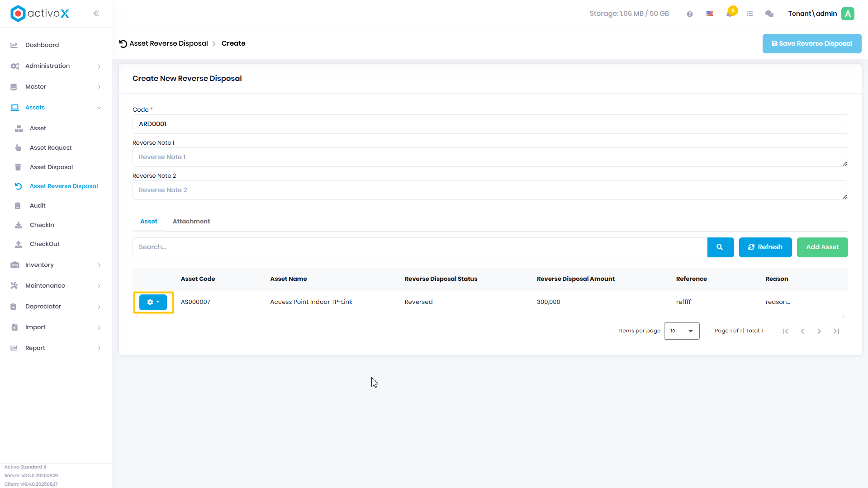Expand the Administration menu chevron
Screen dimensions: 868x488
pos(99,66)
